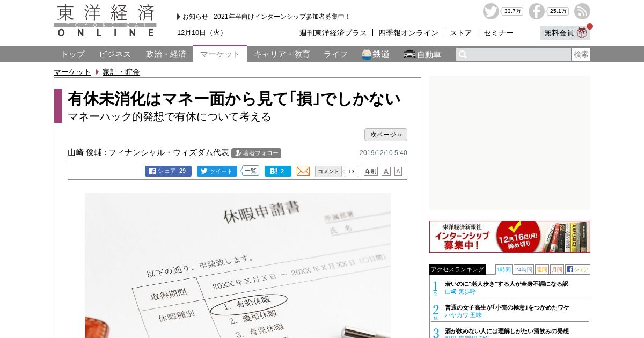Click the Twitter 33.7万 follower count
This screenshot has width=644, height=338.
pos(513,11)
